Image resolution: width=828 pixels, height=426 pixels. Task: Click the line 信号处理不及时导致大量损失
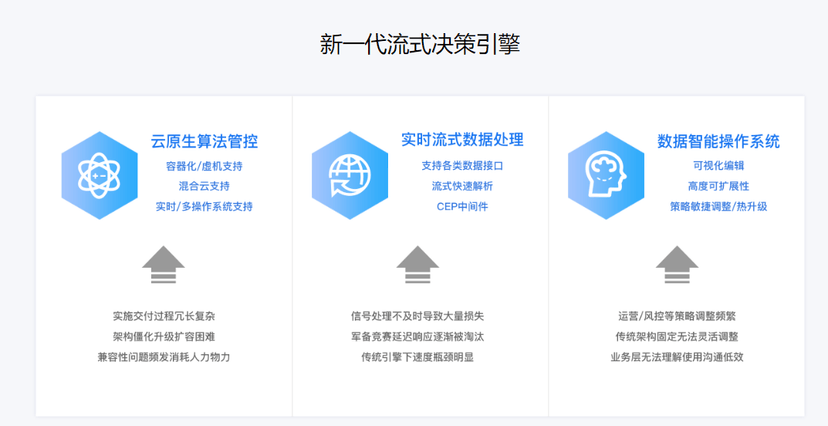pyautogui.click(x=417, y=316)
